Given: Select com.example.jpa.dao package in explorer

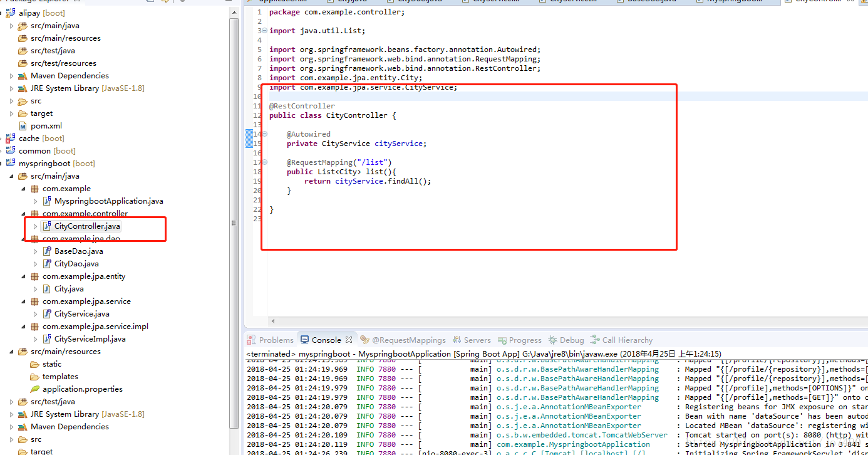Looking at the screenshot, I should [x=81, y=238].
